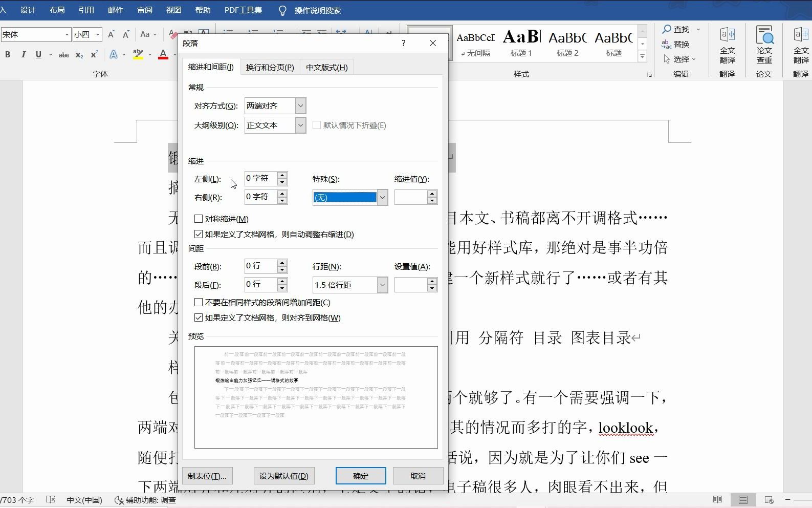Viewport: 812px width, 508px height.
Task: Click the Text Effects (outlined A) icon
Action: pyautogui.click(x=114, y=55)
